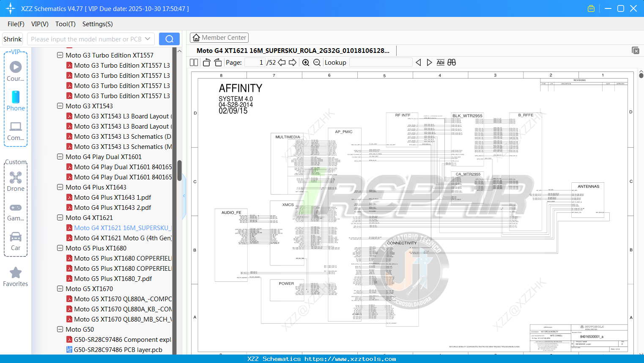The height and width of the screenshot is (363, 644).
Task: Toggle the Abi case-sensitive search option
Action: [440, 62]
